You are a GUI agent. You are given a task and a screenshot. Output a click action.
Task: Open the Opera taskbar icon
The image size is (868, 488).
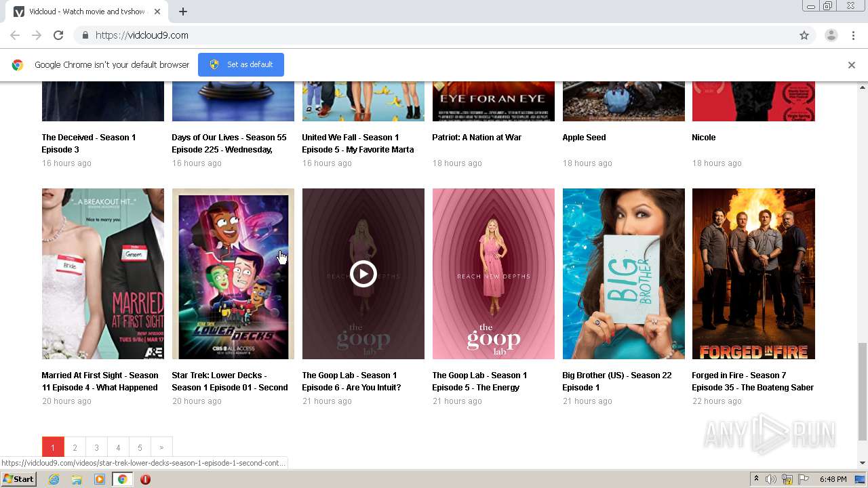coord(145,479)
